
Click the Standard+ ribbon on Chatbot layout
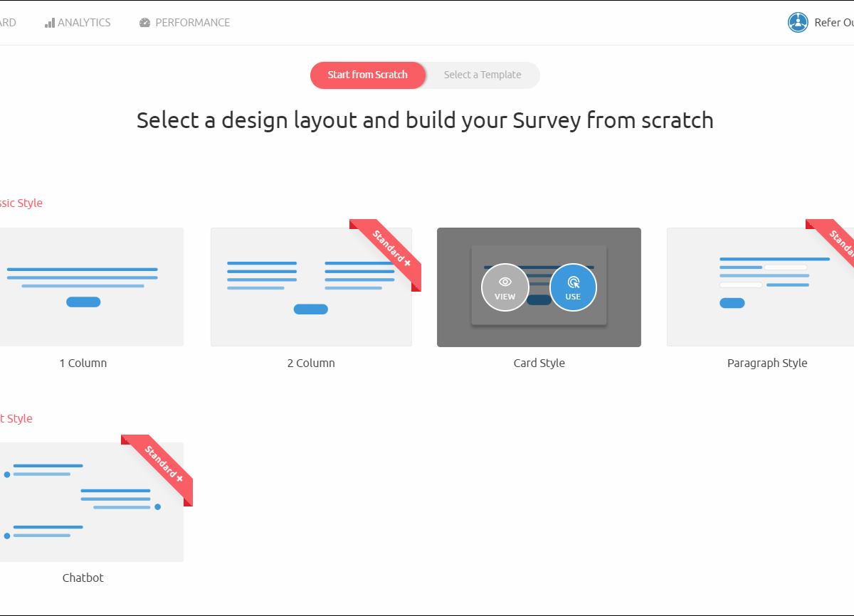point(163,464)
